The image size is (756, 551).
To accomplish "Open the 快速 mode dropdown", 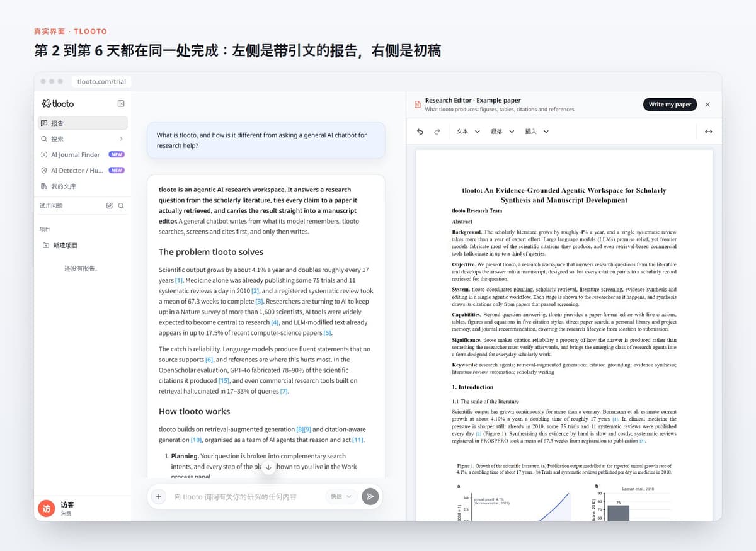I will coord(341,496).
